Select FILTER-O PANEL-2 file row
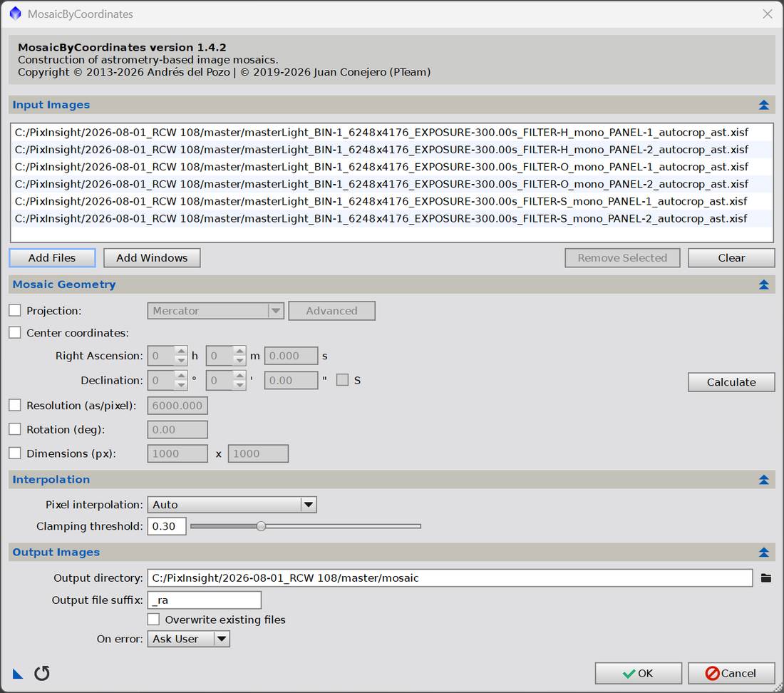Screen dimensions: 784x693 pyautogui.click(x=391, y=184)
